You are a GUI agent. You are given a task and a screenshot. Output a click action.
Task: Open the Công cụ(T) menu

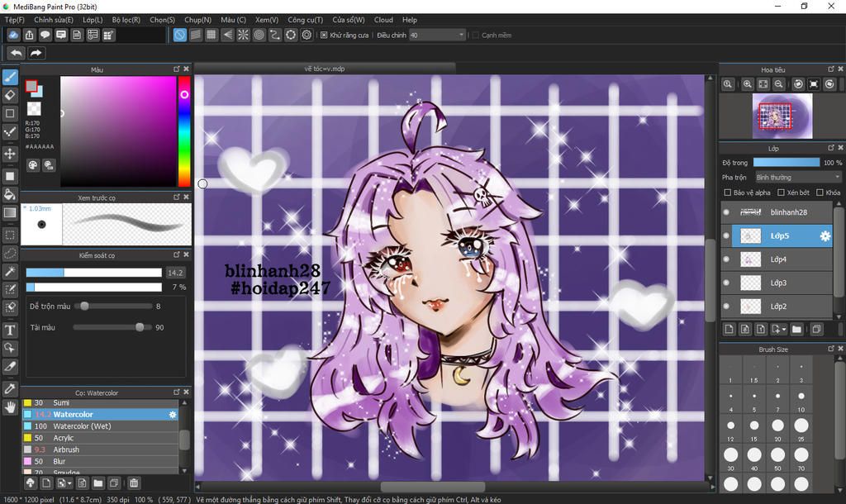305,20
